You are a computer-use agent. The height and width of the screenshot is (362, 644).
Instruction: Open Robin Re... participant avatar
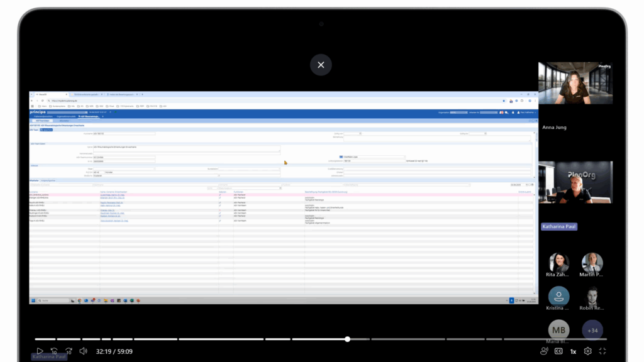[592, 296]
